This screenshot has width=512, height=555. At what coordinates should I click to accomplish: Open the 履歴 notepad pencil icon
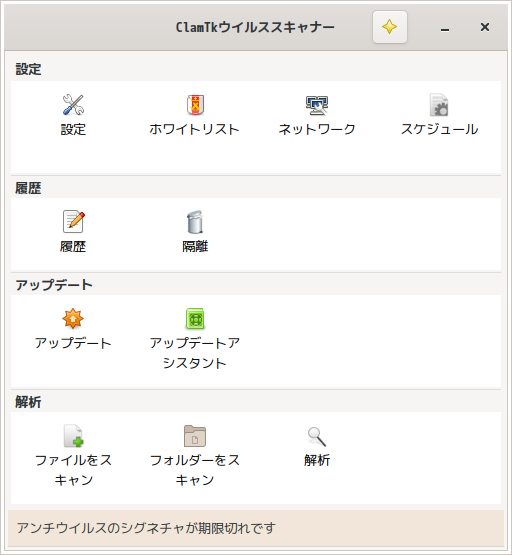pyautogui.click(x=74, y=222)
